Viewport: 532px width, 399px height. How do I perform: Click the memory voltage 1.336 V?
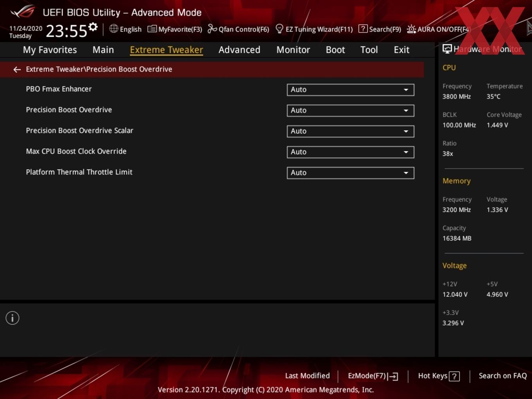pos(497,210)
